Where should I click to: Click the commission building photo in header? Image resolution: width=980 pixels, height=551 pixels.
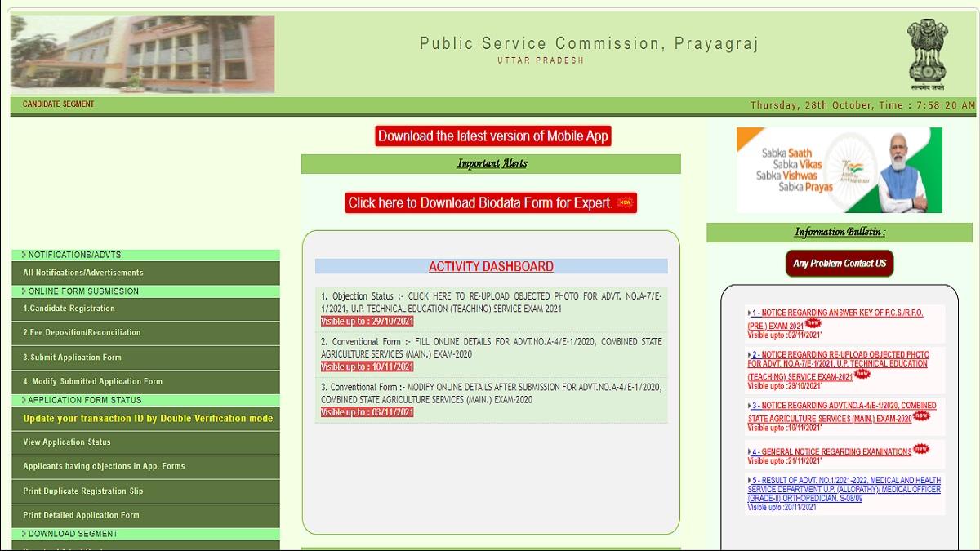pos(143,54)
